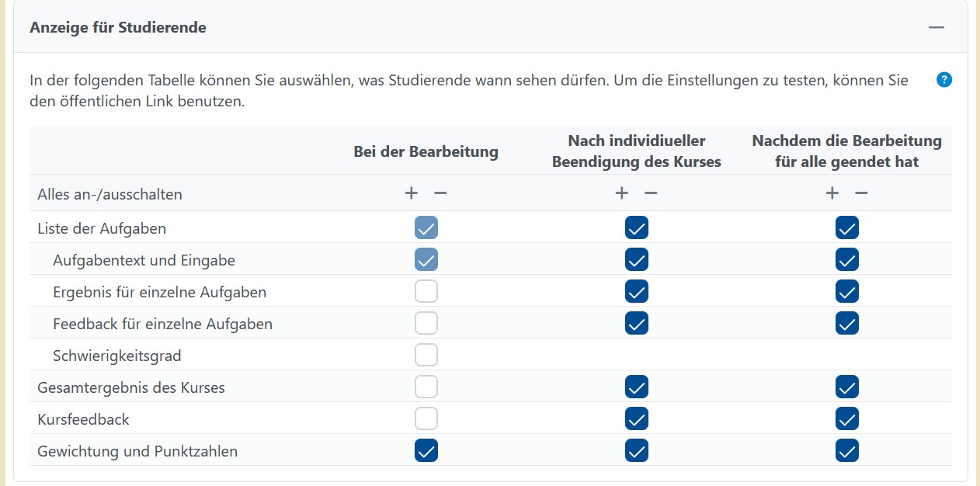
Task: Disable all in Nachdem die Bearbeitung column
Action: click(x=861, y=193)
